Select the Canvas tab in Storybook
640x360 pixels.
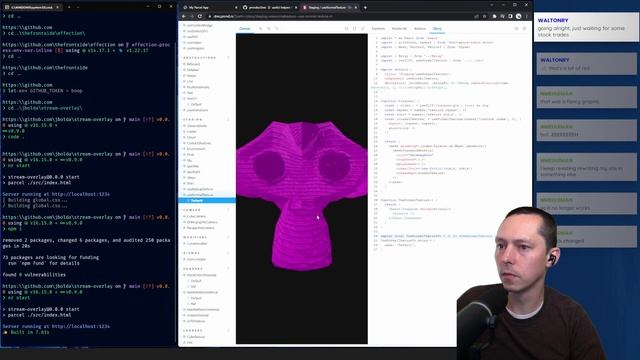pos(245,29)
